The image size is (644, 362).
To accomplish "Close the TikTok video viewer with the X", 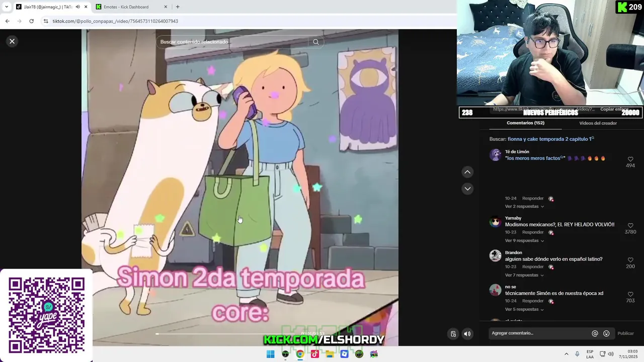I will pyautogui.click(x=12, y=41).
